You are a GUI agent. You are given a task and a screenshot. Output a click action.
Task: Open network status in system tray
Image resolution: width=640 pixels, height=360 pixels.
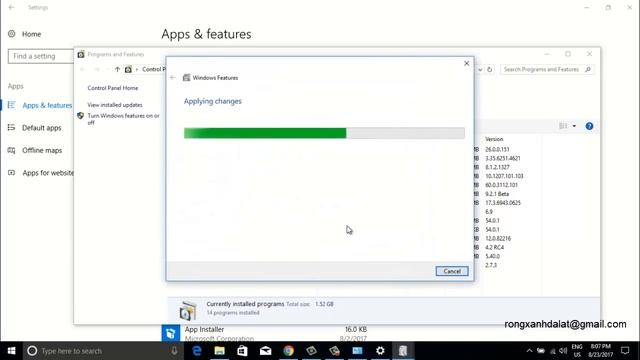553,351
